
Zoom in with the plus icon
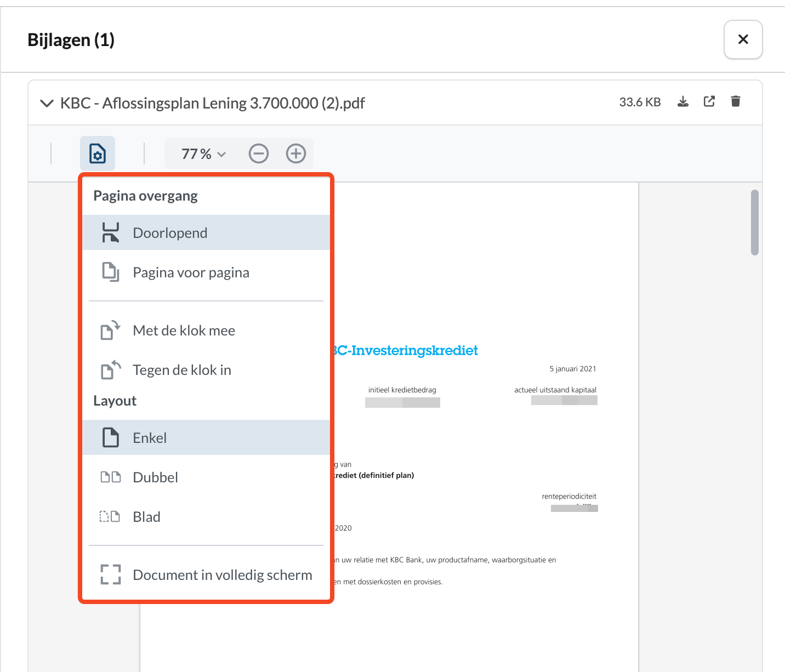point(296,153)
